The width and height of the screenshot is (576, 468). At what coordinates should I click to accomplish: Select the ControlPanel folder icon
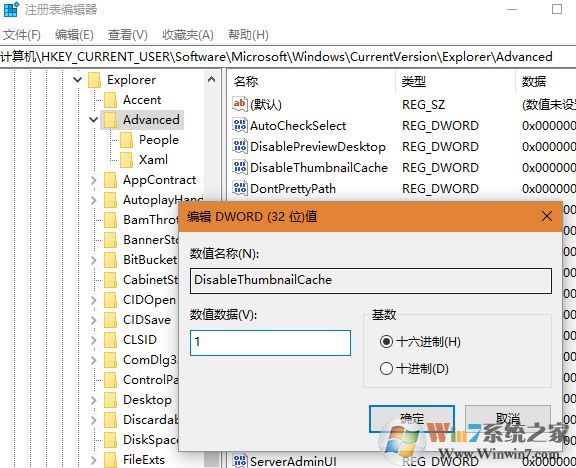(110, 379)
